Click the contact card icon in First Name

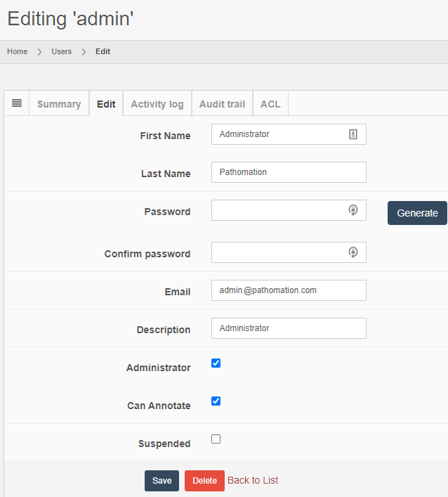[353, 134]
